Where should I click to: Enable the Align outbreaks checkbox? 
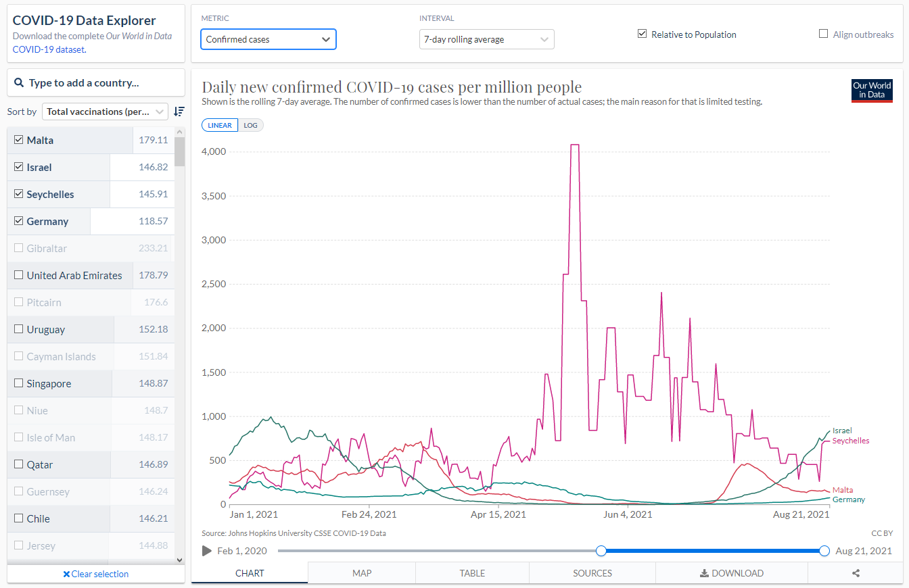point(823,34)
